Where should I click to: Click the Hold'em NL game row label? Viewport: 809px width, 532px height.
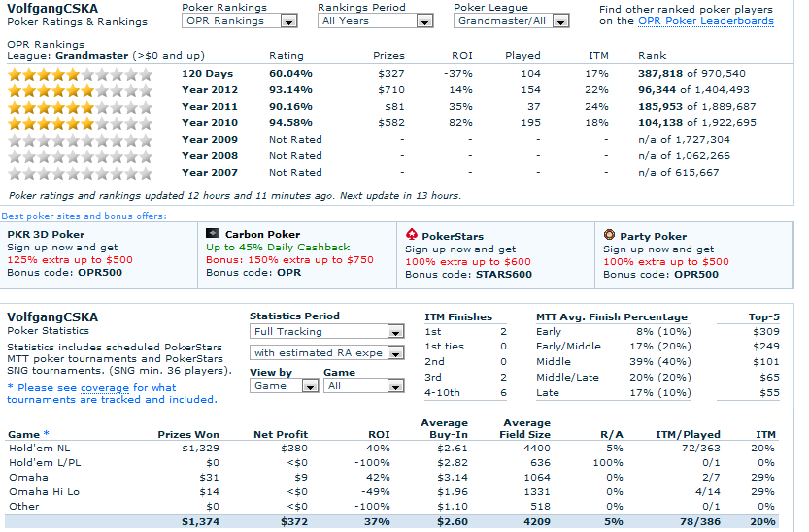coord(39,448)
